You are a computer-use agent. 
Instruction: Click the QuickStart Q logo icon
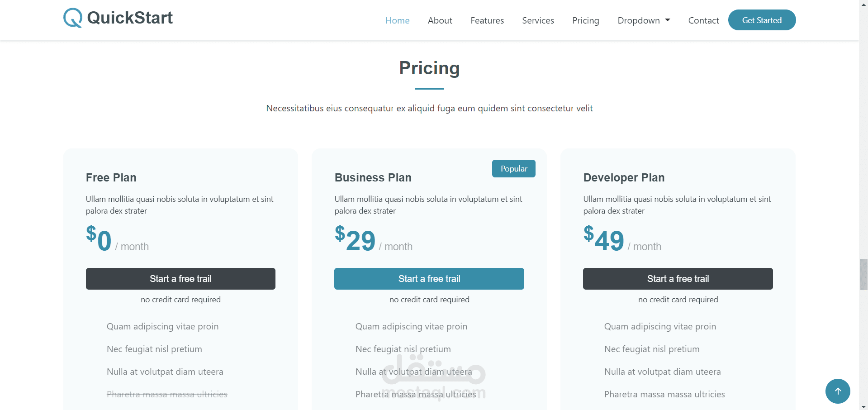(72, 18)
